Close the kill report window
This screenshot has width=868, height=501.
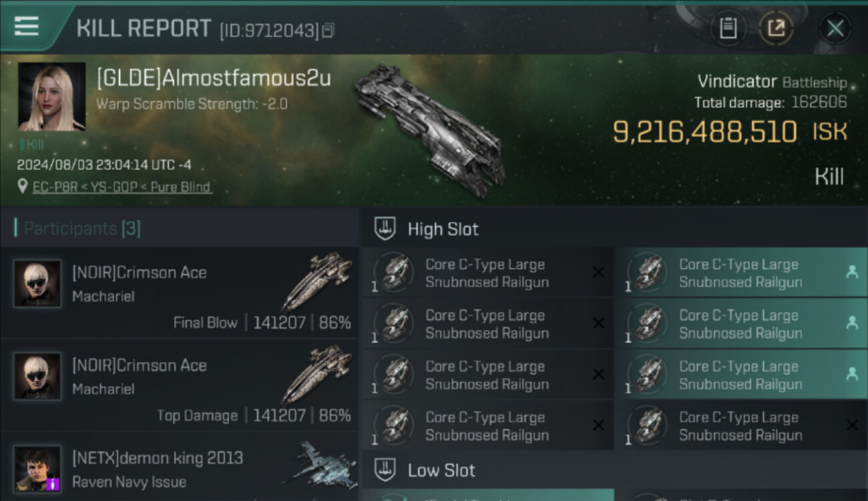point(835,28)
